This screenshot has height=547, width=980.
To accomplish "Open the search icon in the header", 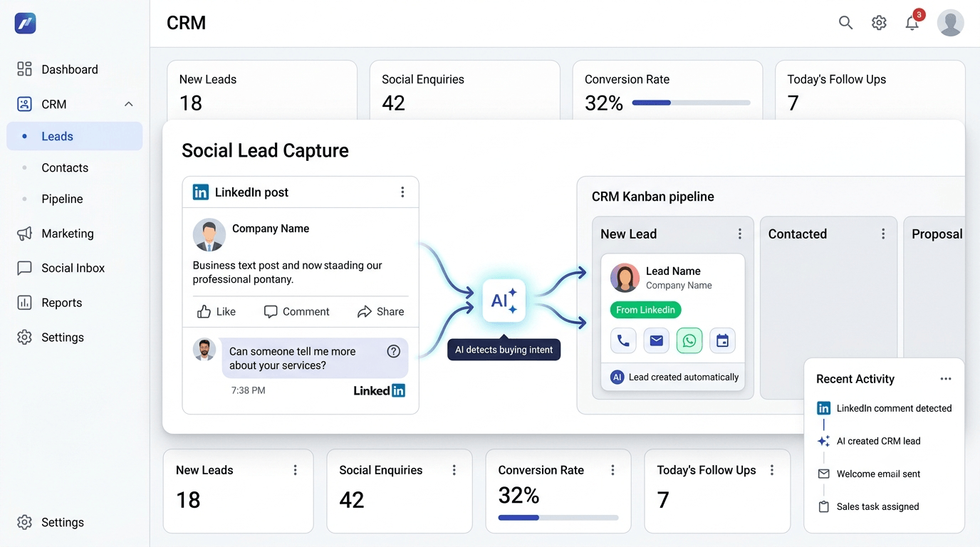I will pyautogui.click(x=845, y=23).
